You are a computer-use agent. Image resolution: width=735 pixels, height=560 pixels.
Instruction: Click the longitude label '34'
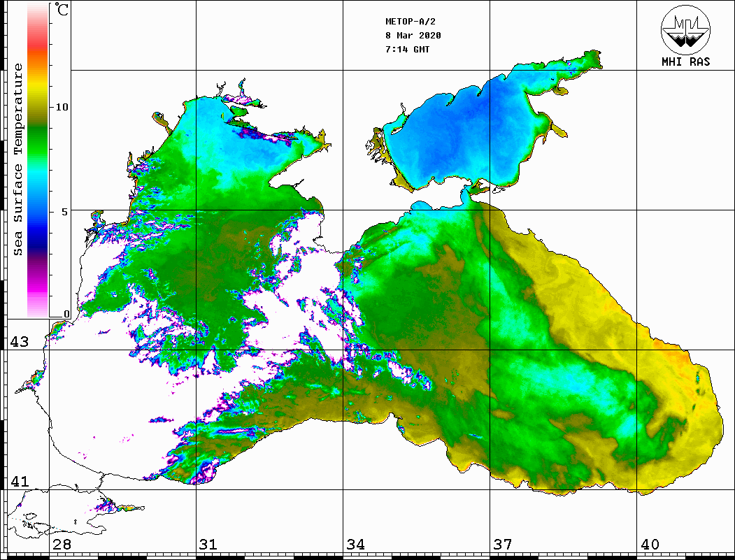[x=355, y=544]
